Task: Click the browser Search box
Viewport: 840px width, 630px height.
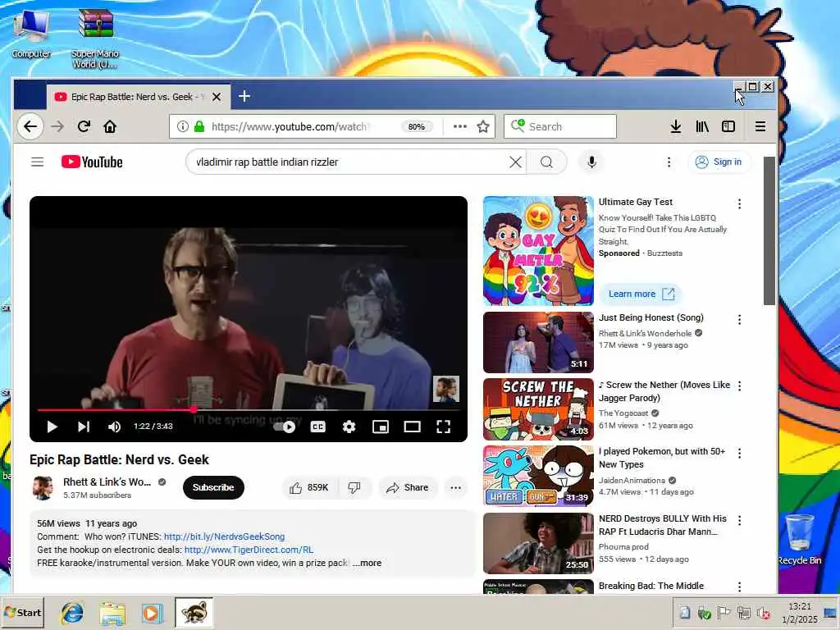Action: pyautogui.click(x=559, y=127)
